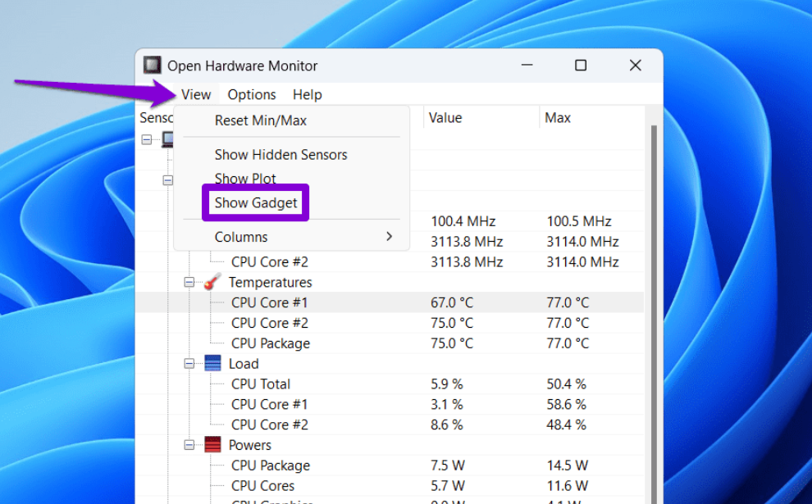Open the Help menu

307,94
